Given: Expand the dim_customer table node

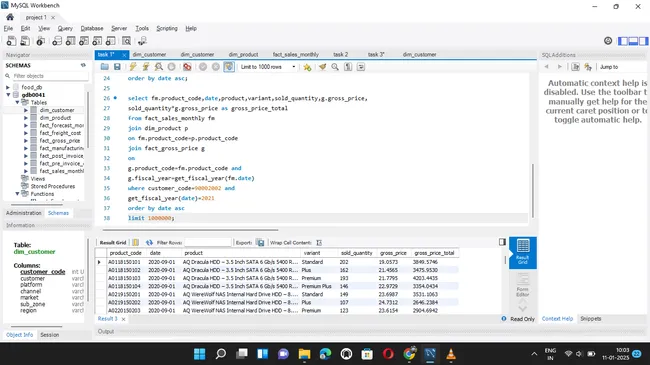Looking at the screenshot, I should (x=26, y=110).
